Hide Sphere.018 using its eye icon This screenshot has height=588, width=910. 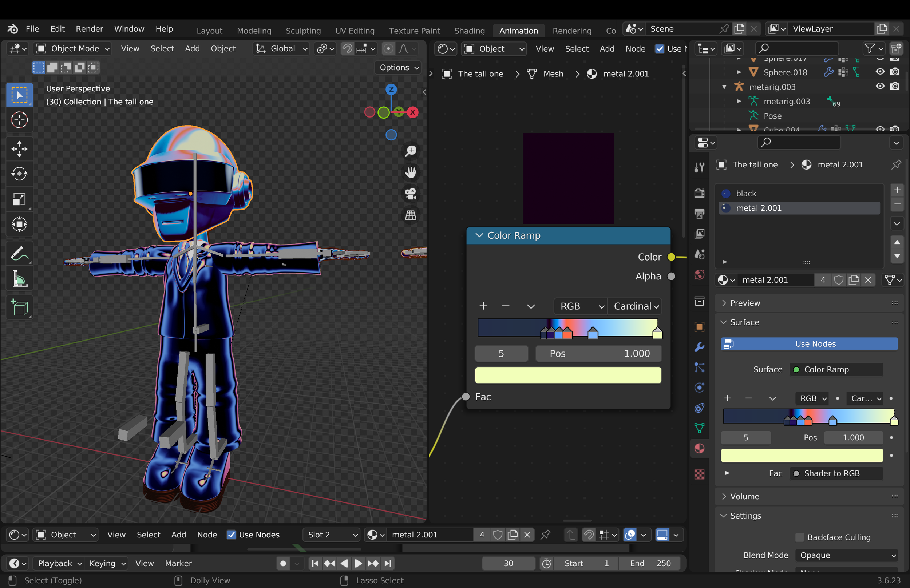[x=880, y=72]
